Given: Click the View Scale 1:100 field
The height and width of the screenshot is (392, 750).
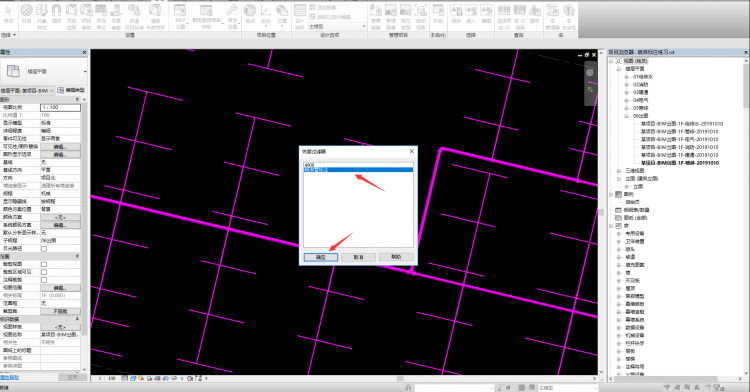Looking at the screenshot, I should pyautogui.click(x=60, y=107).
